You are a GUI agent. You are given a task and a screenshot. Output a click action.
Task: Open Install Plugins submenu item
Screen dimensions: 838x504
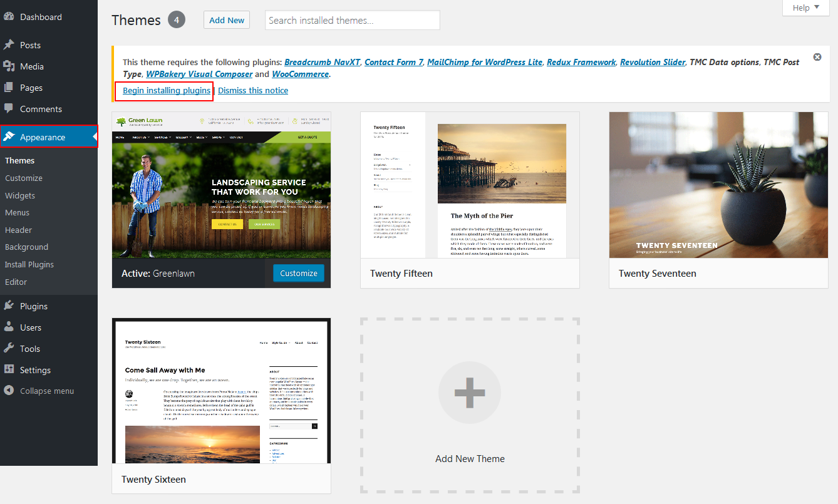(x=29, y=264)
